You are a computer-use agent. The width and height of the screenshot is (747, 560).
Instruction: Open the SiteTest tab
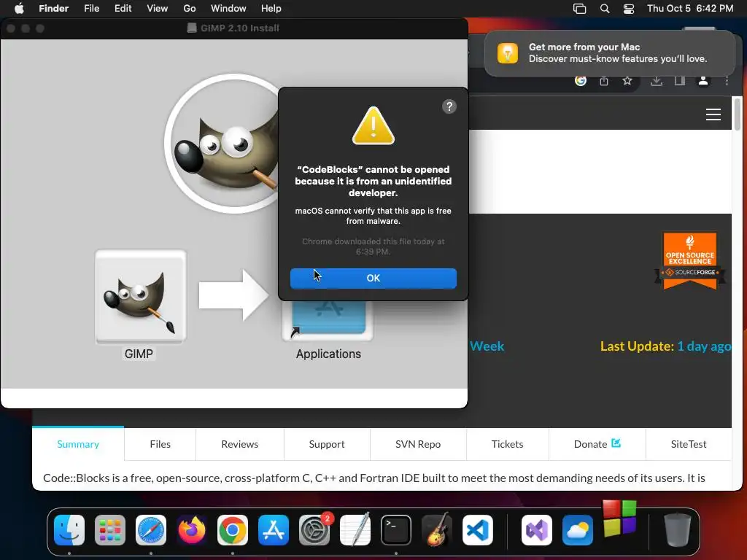(x=689, y=444)
